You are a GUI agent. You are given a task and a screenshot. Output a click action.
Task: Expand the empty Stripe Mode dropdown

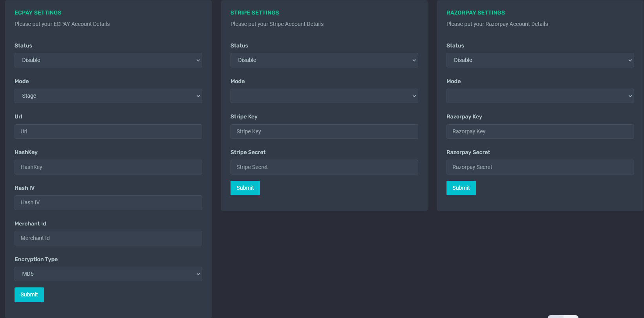(x=324, y=96)
